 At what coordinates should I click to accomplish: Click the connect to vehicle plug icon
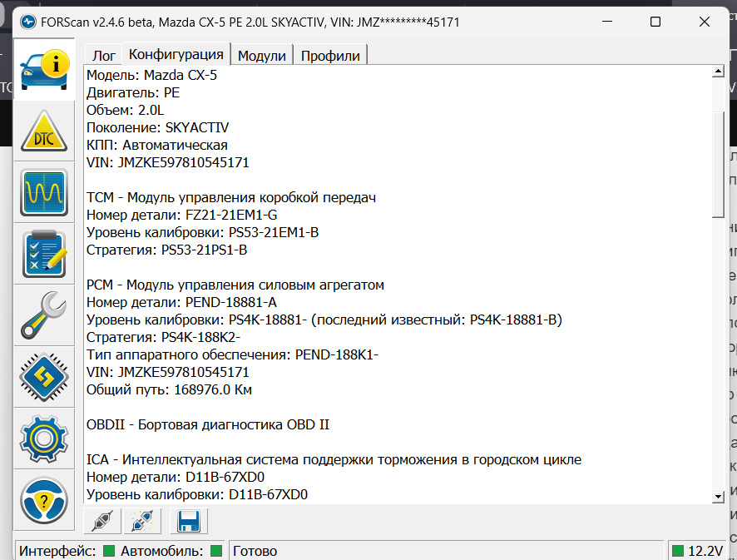coord(102,521)
